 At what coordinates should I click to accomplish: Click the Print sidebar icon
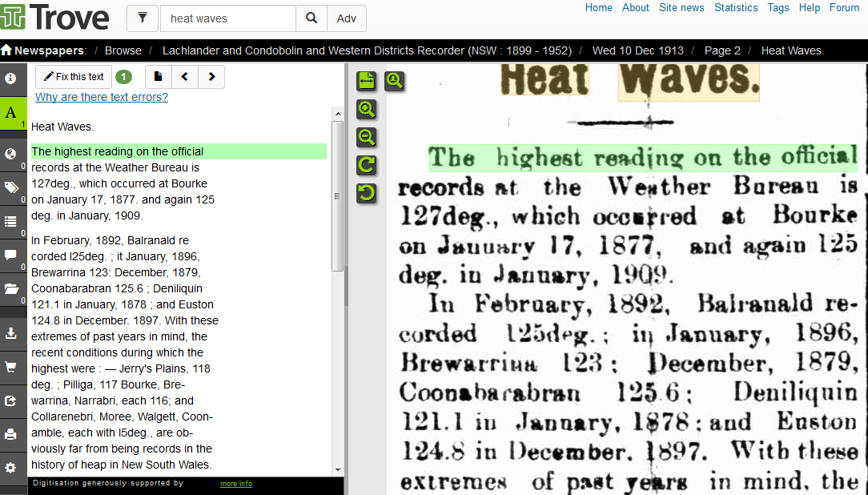[x=11, y=434]
